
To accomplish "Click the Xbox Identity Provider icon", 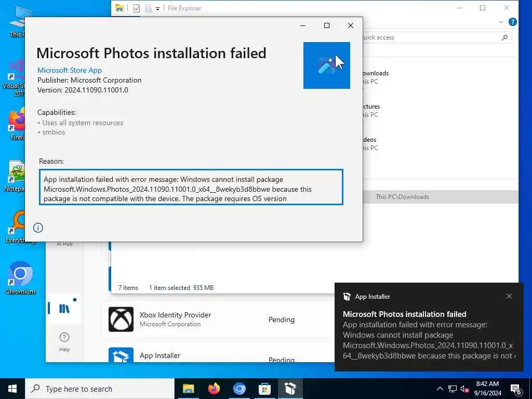I will click(x=121, y=320).
